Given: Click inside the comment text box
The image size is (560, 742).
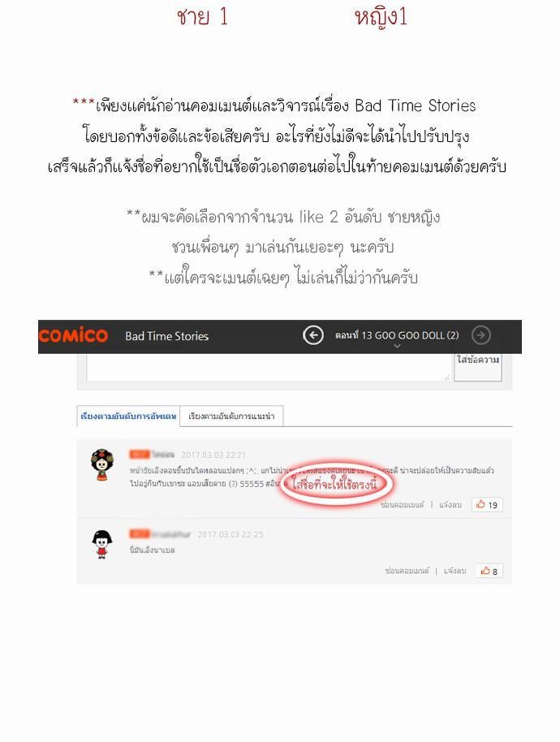Looking at the screenshot, I should pyautogui.click(x=269, y=367).
